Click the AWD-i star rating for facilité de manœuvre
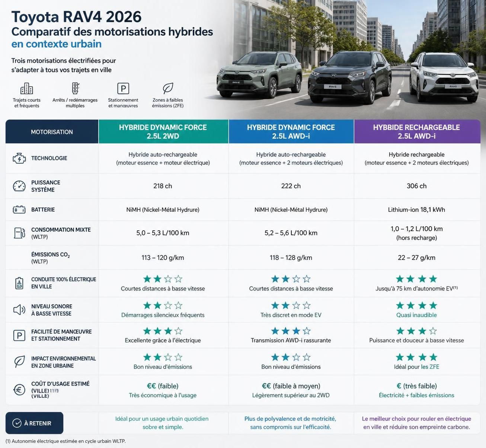This screenshot has height=448, width=486. click(x=291, y=331)
